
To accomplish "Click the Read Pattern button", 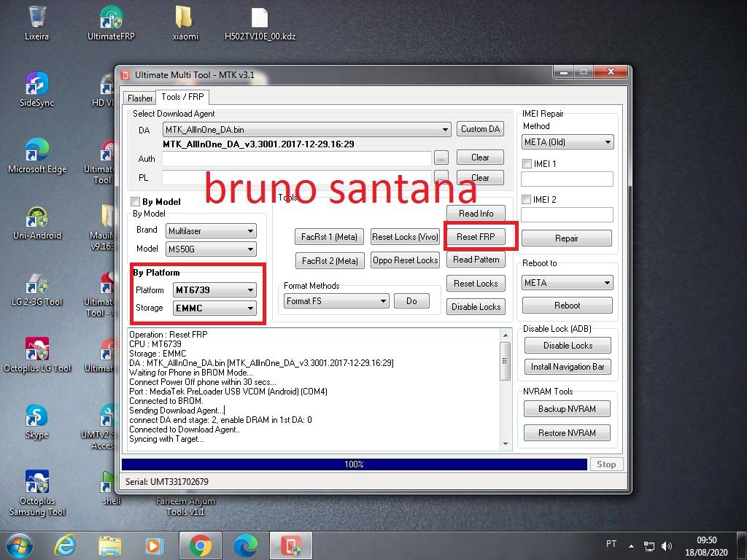I will tap(476, 260).
